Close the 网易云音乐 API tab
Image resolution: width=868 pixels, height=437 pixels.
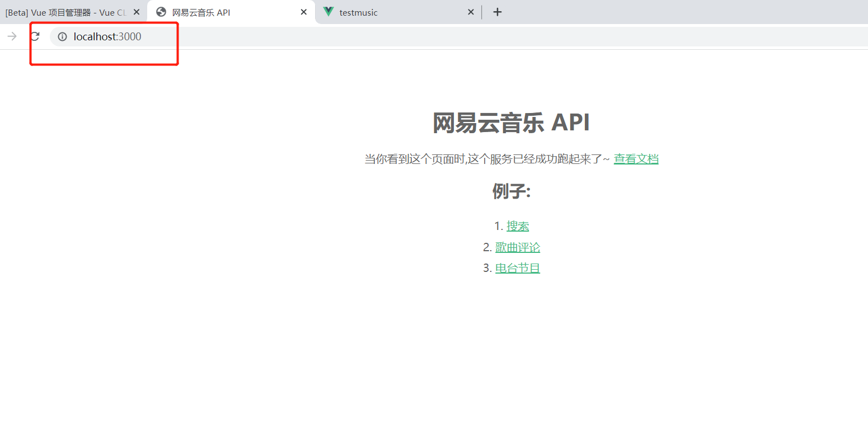point(304,12)
